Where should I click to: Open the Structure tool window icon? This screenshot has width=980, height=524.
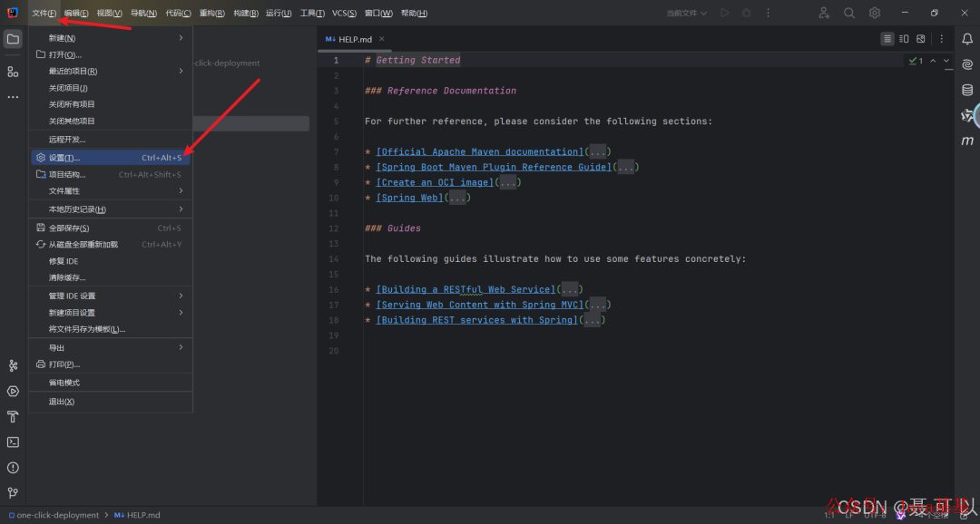tap(13, 72)
